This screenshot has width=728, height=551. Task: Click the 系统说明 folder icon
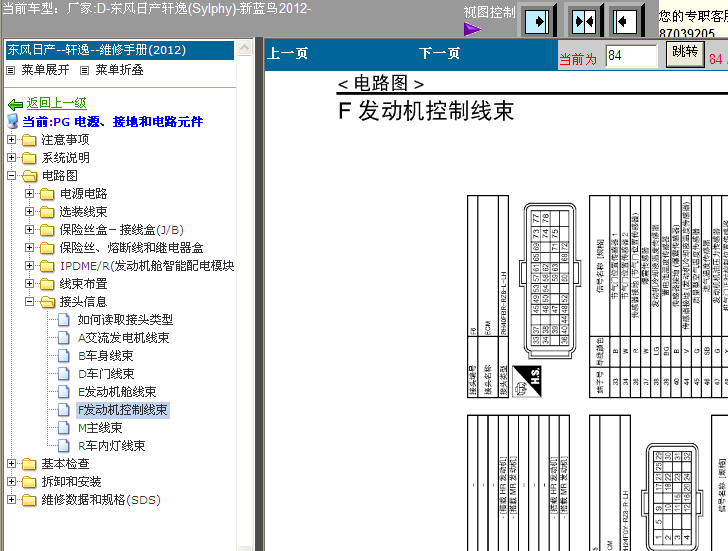[29, 158]
